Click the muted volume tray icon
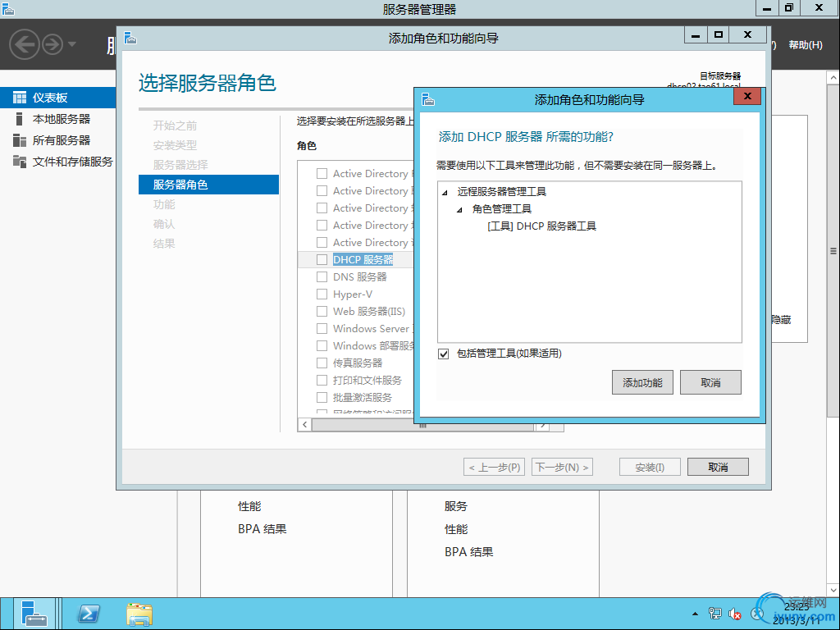840x630 pixels. pos(734,614)
